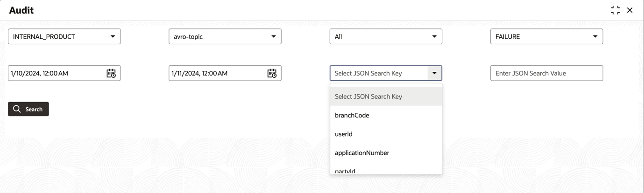Close the Audit dialog

point(630,10)
